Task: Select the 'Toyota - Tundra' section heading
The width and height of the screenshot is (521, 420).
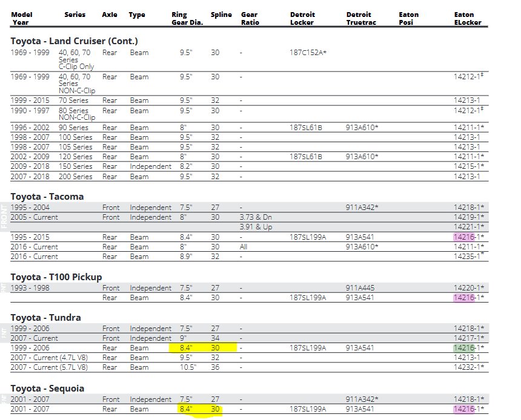Action: [45, 318]
